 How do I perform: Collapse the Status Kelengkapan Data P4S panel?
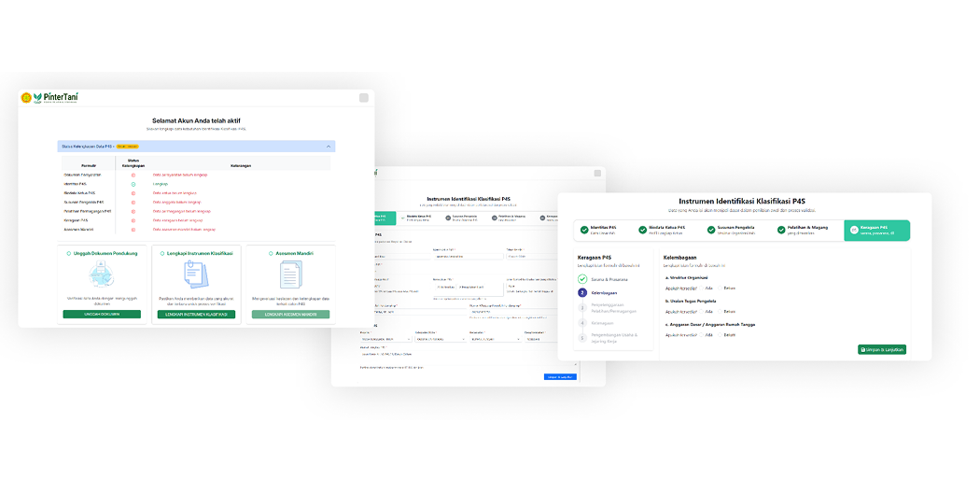(x=329, y=147)
